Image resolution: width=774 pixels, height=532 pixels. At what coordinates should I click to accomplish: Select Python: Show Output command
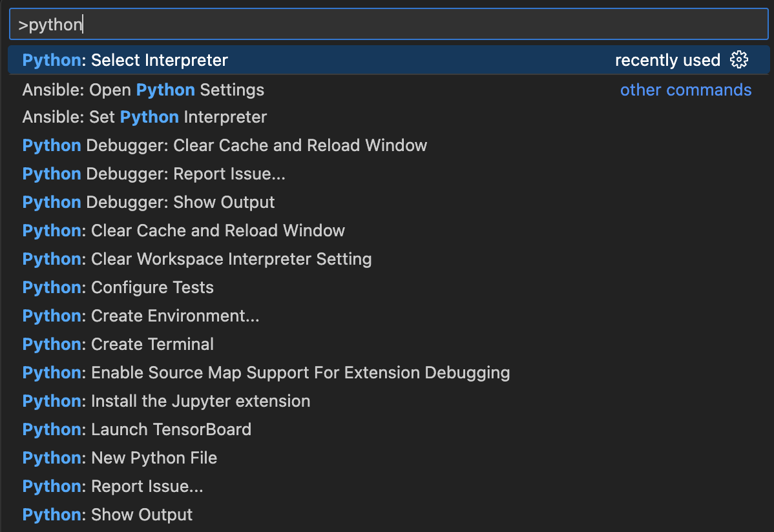tap(389, 514)
